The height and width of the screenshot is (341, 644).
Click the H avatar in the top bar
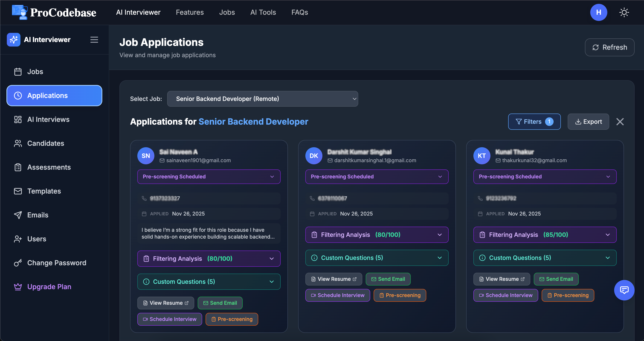click(x=599, y=12)
